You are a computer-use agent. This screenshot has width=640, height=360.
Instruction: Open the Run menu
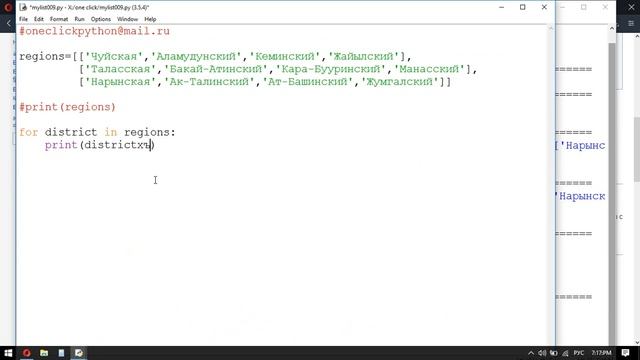click(79, 19)
